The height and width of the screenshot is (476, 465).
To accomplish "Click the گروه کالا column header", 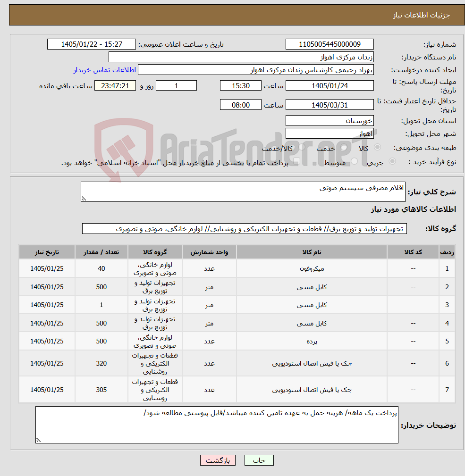I will point(155,252).
